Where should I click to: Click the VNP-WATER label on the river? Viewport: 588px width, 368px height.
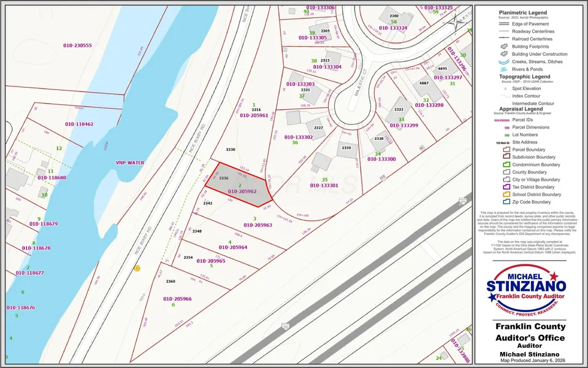(129, 163)
